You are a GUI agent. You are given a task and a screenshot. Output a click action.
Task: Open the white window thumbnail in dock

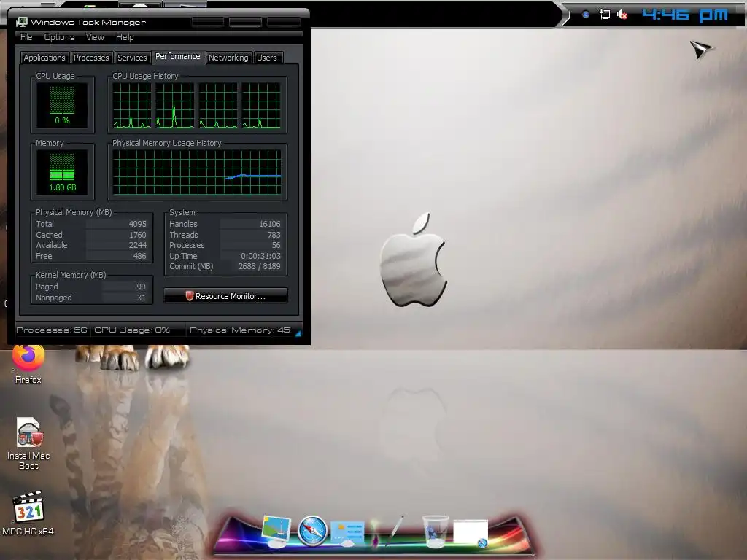pos(471,533)
